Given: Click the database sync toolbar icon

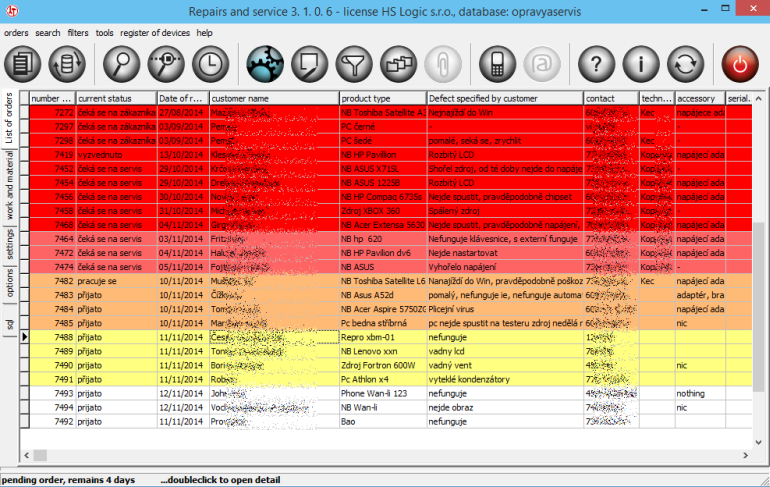Looking at the screenshot, I should click(67, 64).
